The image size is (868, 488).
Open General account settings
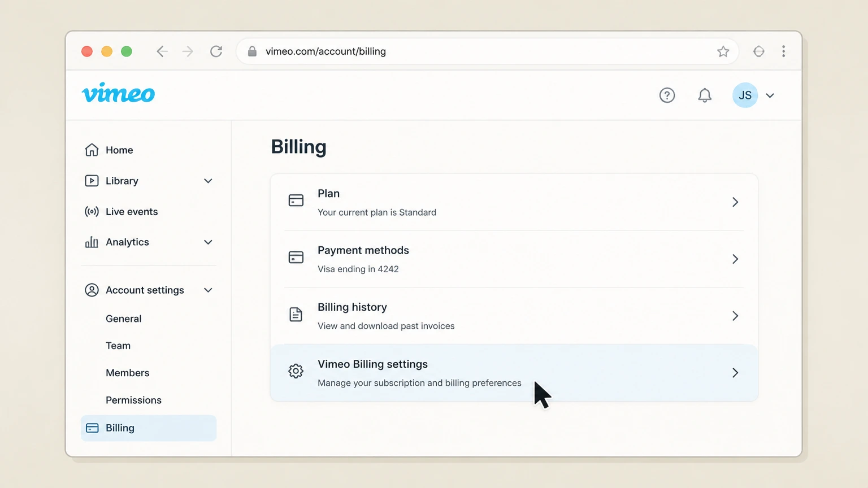click(124, 319)
